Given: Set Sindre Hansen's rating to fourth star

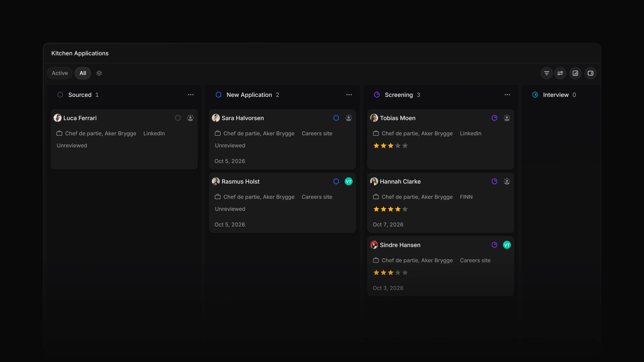Looking at the screenshot, I should coord(398,273).
